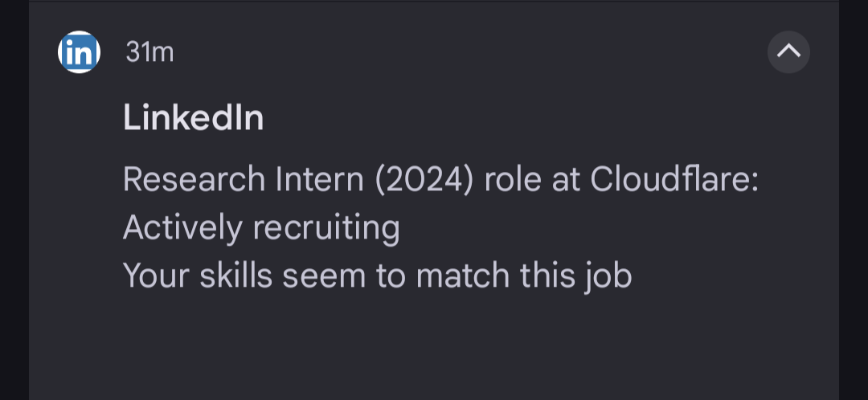Image resolution: width=868 pixels, height=400 pixels.
Task: Tap the white 'in' logo inside the blue circle
Action: click(79, 52)
